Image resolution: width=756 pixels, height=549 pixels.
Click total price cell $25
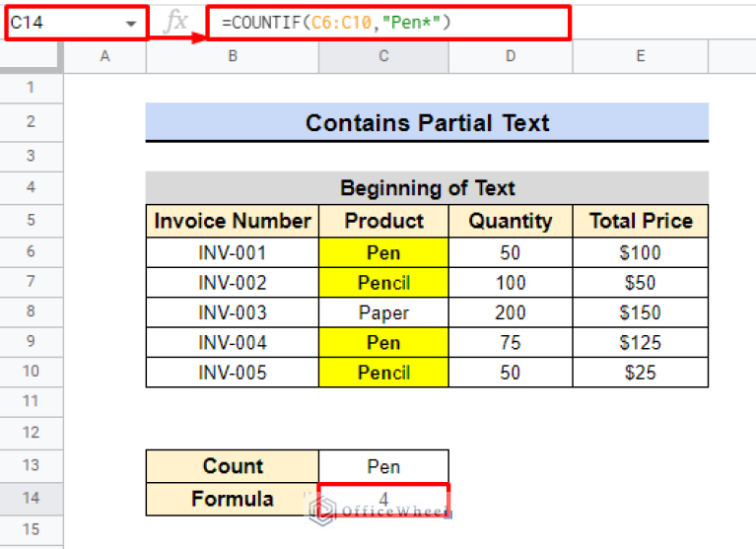(641, 373)
